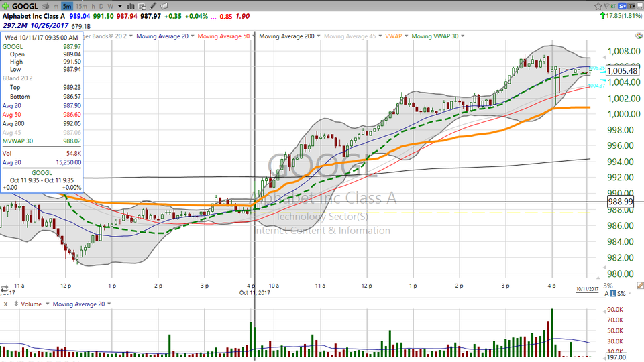
Task: Toggle the L logarithmic scale option
Action: (x=612, y=294)
